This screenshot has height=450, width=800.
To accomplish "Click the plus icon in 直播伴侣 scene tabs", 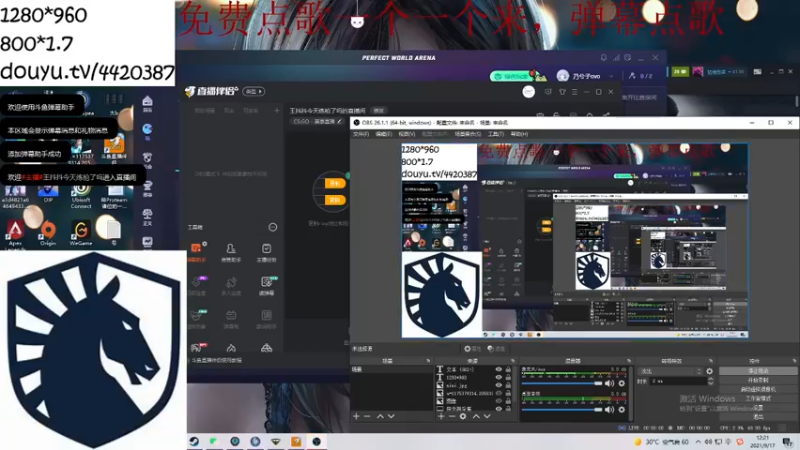I will (277, 110).
